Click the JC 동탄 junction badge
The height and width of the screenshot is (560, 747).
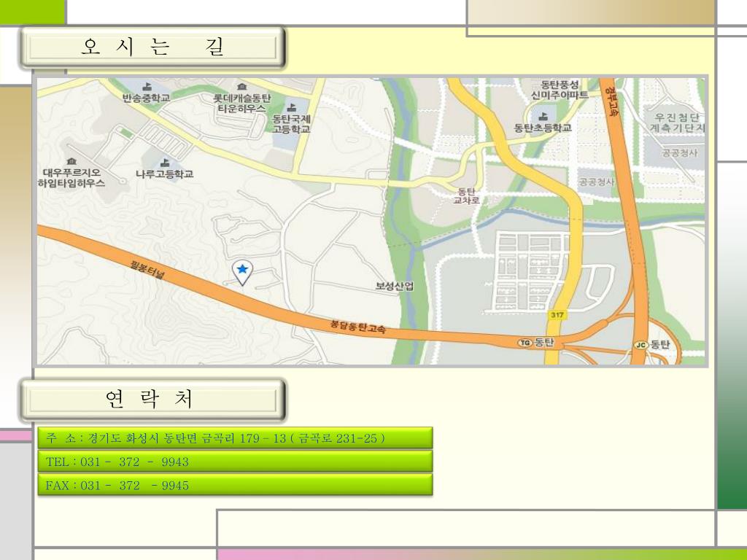(x=640, y=345)
